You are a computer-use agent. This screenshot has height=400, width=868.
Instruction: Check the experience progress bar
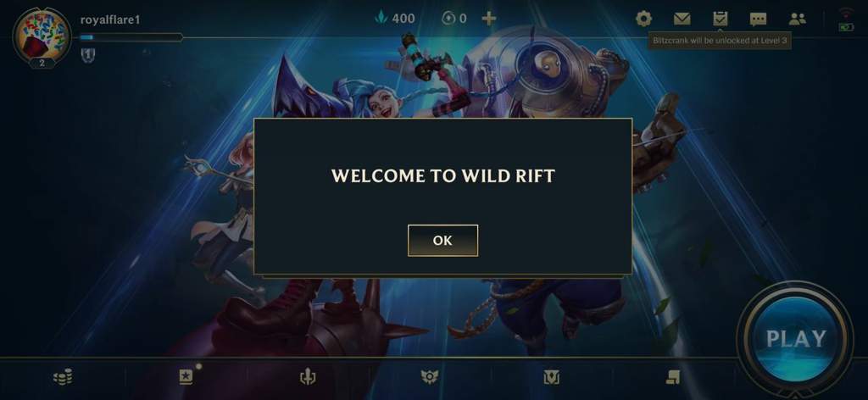[131, 37]
